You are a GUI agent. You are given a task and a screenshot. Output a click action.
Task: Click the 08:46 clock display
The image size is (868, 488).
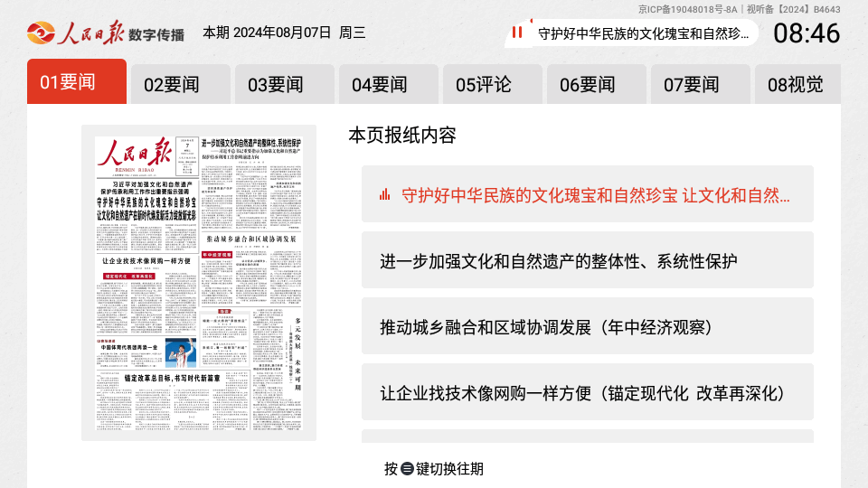click(807, 33)
